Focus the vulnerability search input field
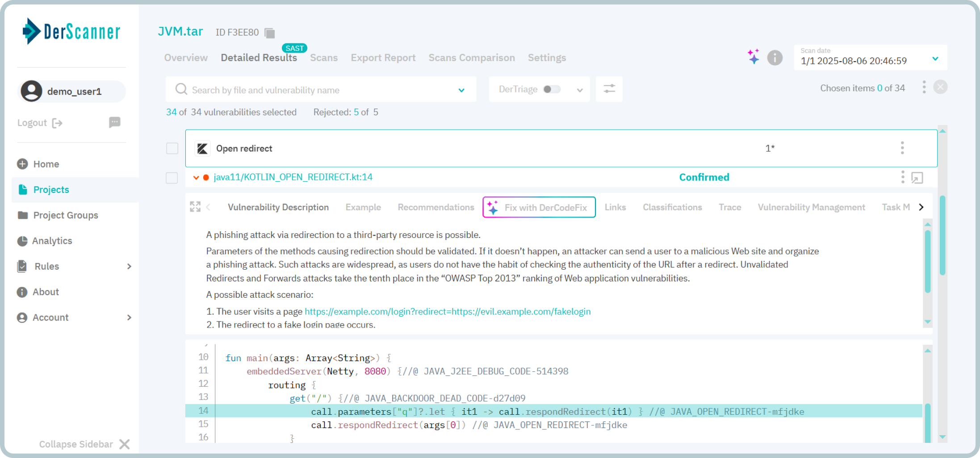 pyautogui.click(x=322, y=90)
